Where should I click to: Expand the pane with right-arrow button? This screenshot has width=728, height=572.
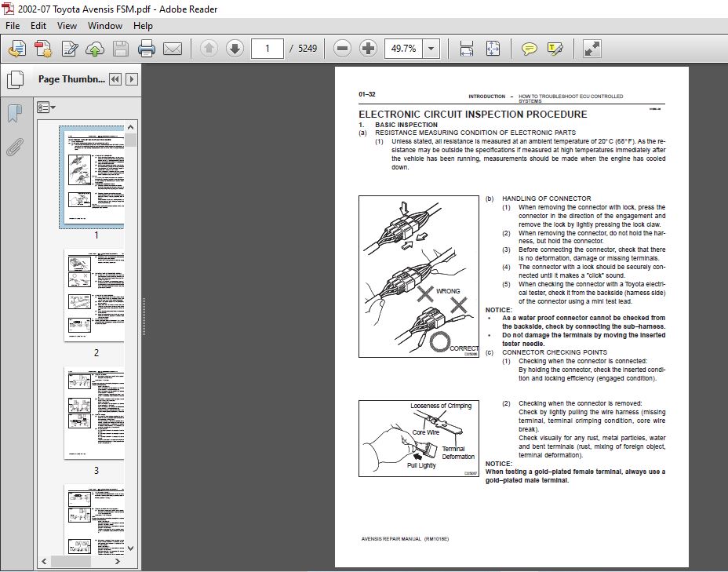[132, 79]
